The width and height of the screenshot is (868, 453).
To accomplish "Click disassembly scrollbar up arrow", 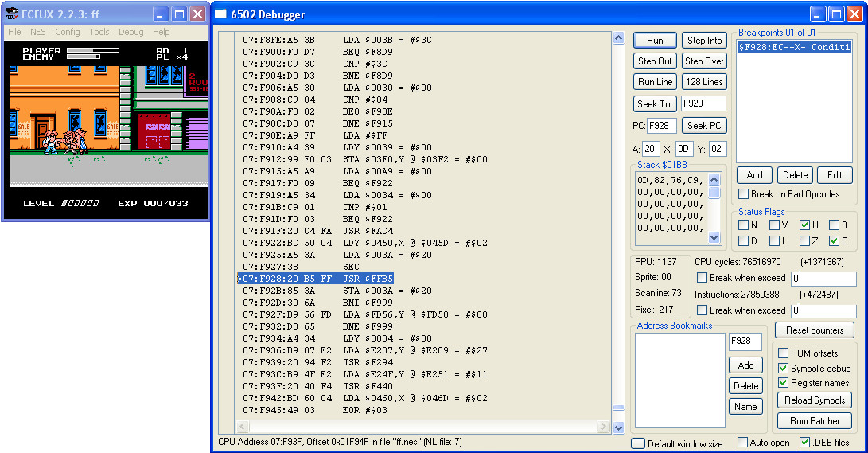I will coord(619,37).
